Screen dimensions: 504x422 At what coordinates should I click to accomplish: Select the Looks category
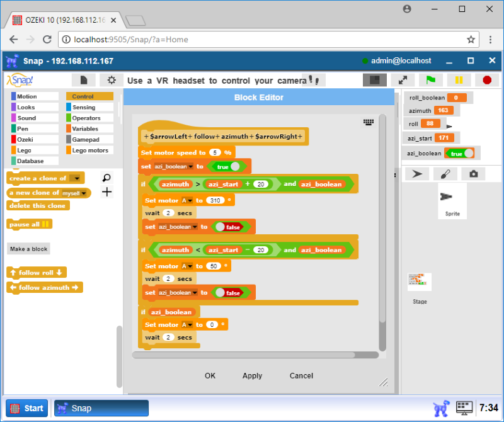[x=35, y=107]
